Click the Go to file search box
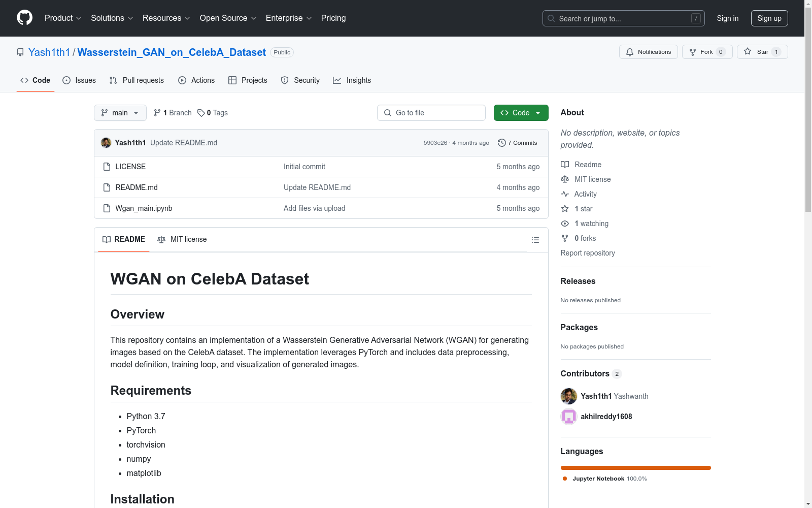The height and width of the screenshot is (508, 812). tap(431, 113)
